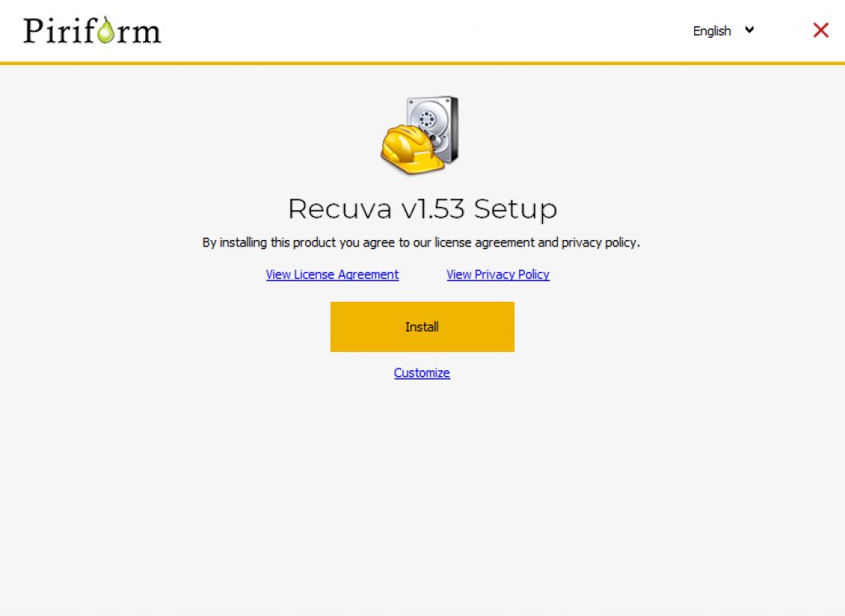The width and height of the screenshot is (845, 616).
Task: Expand the language selector to change languages
Action: coord(723,31)
